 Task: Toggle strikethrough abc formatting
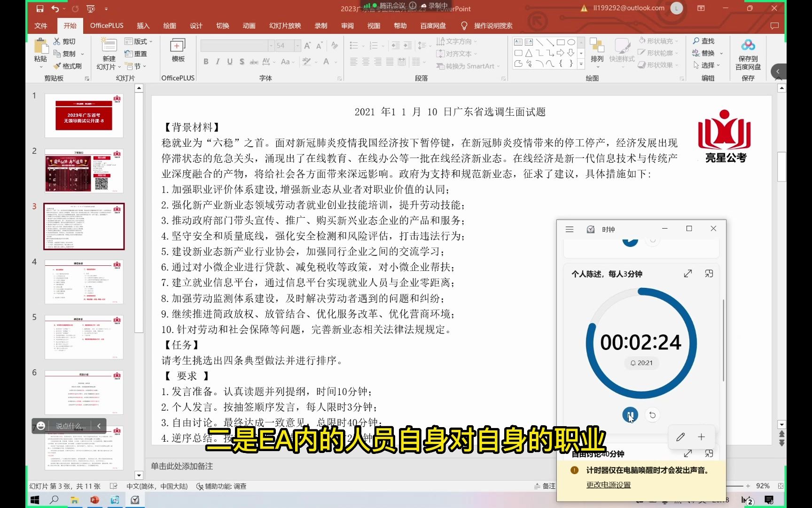click(x=254, y=62)
